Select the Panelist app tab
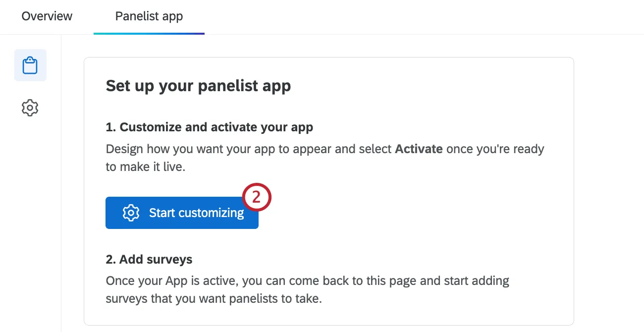Viewport: 644px width, 332px height. (149, 16)
